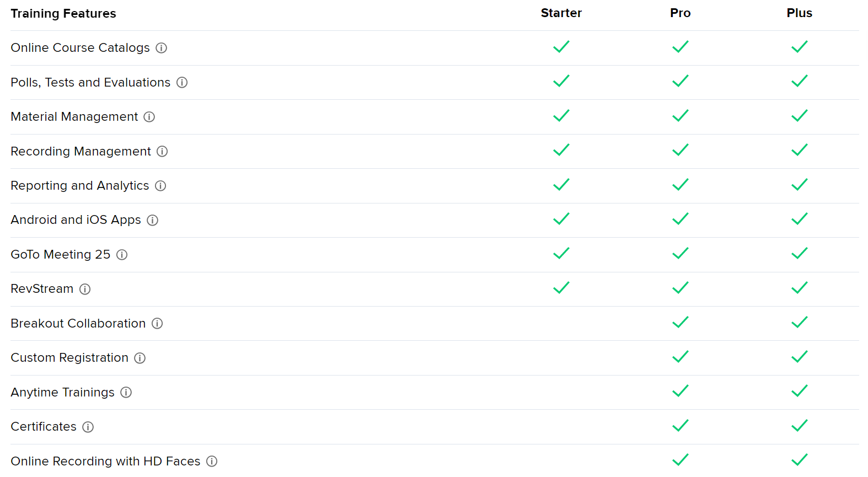This screenshot has width=868, height=477.
Task: Click the Anytime Trainings info icon
Action: click(x=126, y=393)
